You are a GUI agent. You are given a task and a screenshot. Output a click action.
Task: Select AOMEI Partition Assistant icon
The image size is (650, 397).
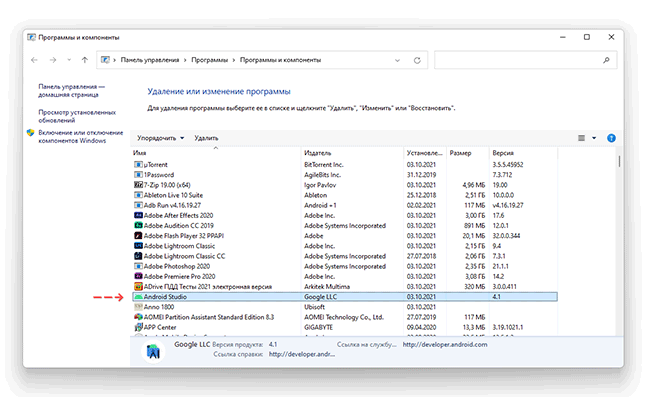coord(138,317)
